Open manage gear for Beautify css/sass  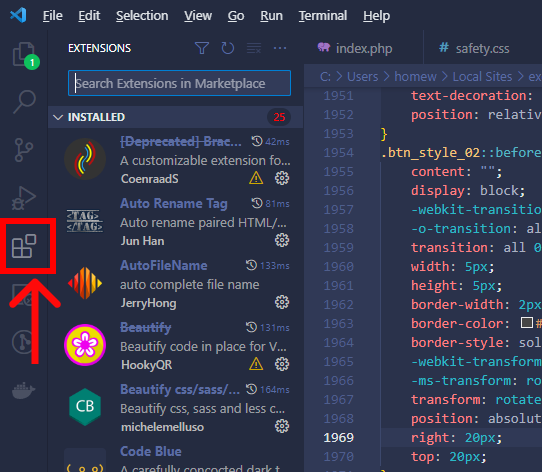(x=282, y=426)
